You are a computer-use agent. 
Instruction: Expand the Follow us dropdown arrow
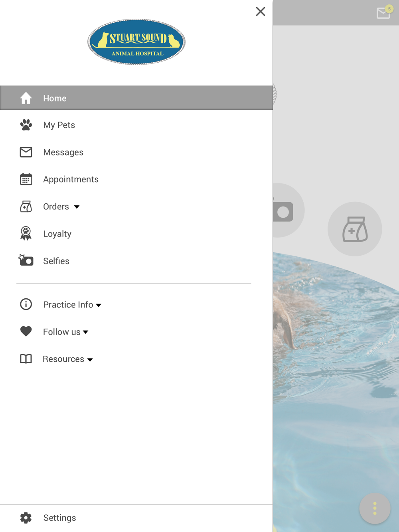click(85, 332)
